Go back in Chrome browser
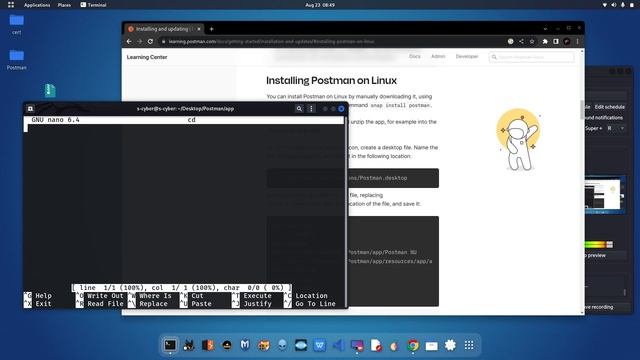The image size is (640, 360). tap(129, 41)
